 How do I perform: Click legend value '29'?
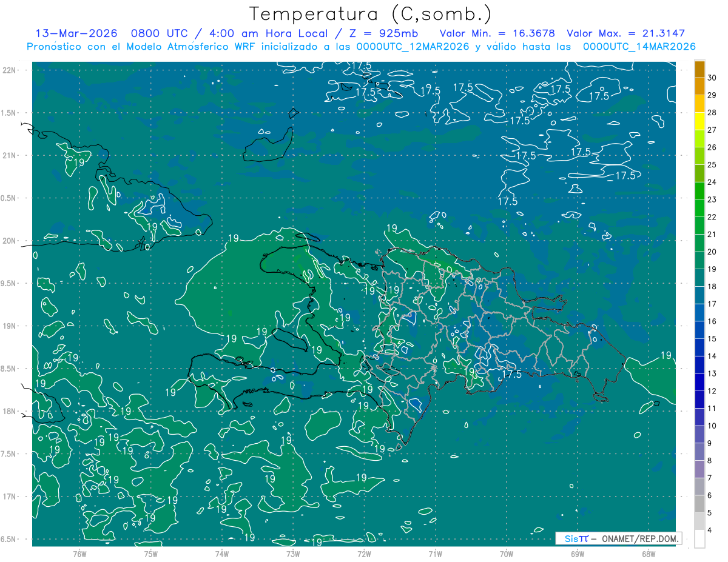pos(712,95)
